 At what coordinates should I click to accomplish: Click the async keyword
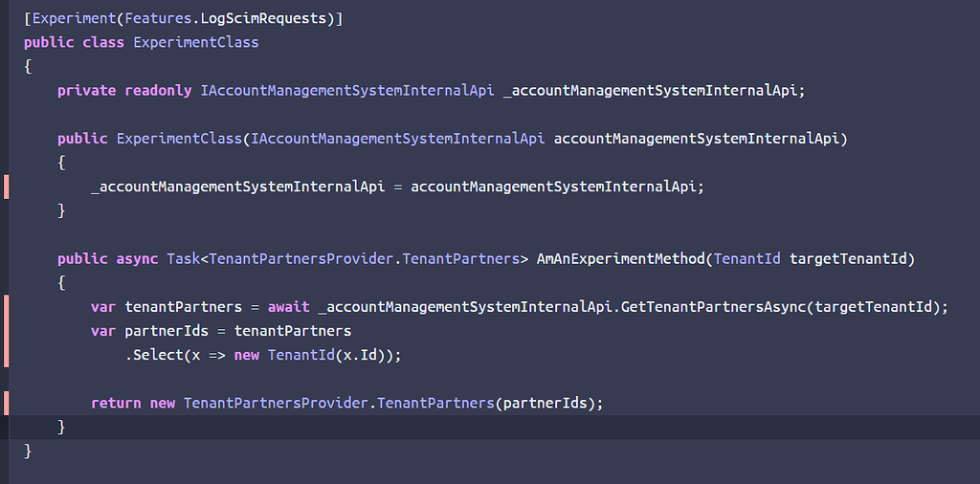coord(137,258)
